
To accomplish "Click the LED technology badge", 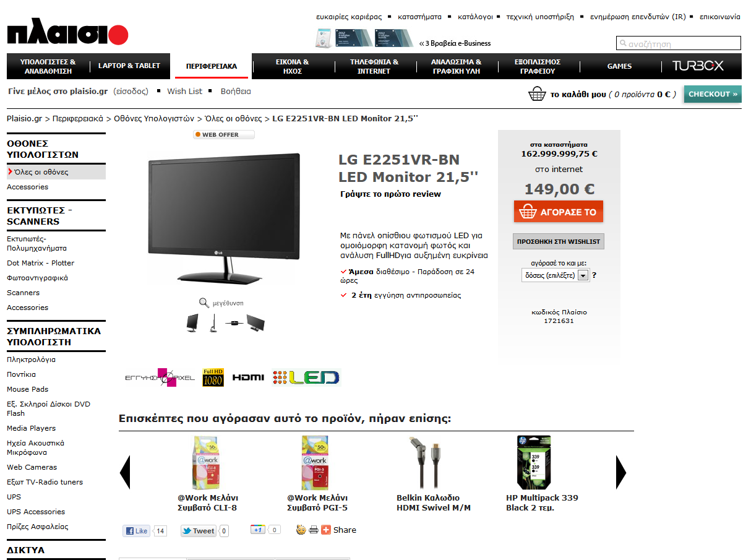I will click(x=306, y=377).
